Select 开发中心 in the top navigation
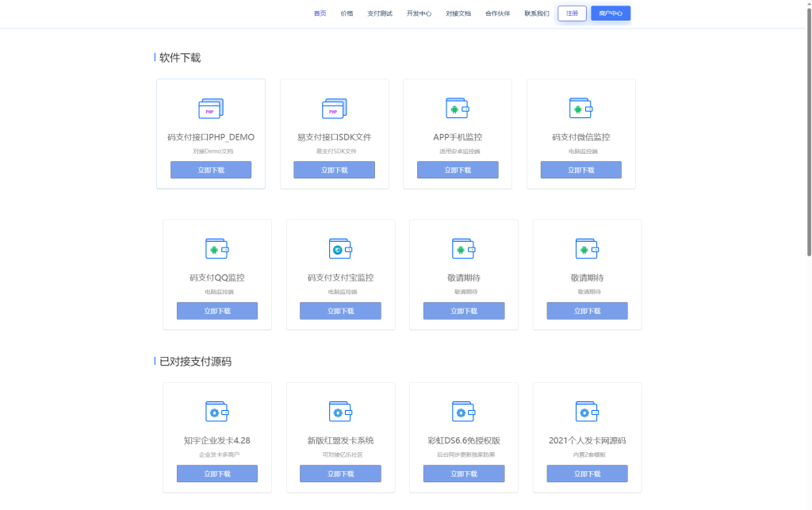 coord(419,13)
